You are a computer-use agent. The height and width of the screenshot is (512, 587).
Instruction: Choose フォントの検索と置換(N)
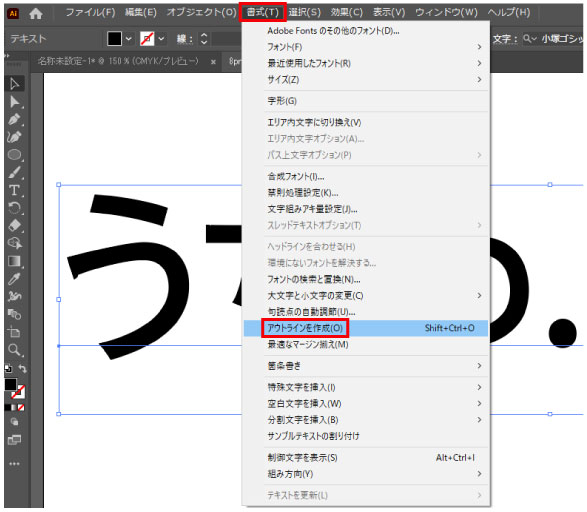[366, 279]
